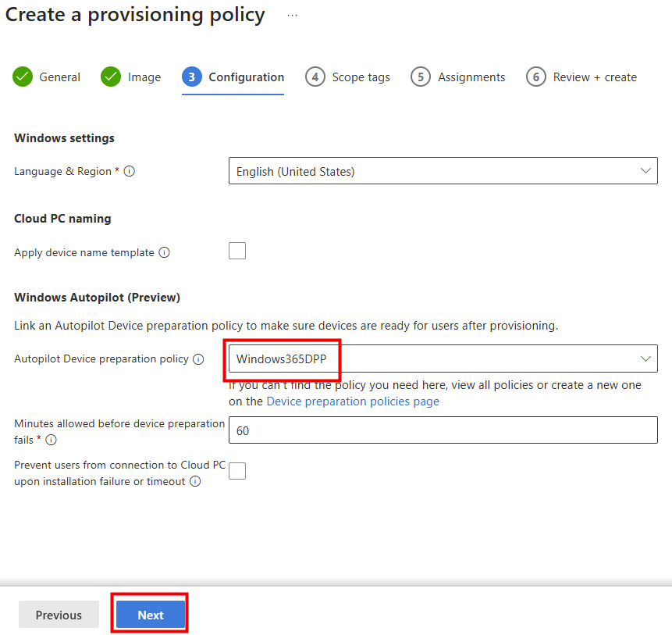Switch to the Assignments tab
This screenshot has height=635, width=672.
click(457, 77)
